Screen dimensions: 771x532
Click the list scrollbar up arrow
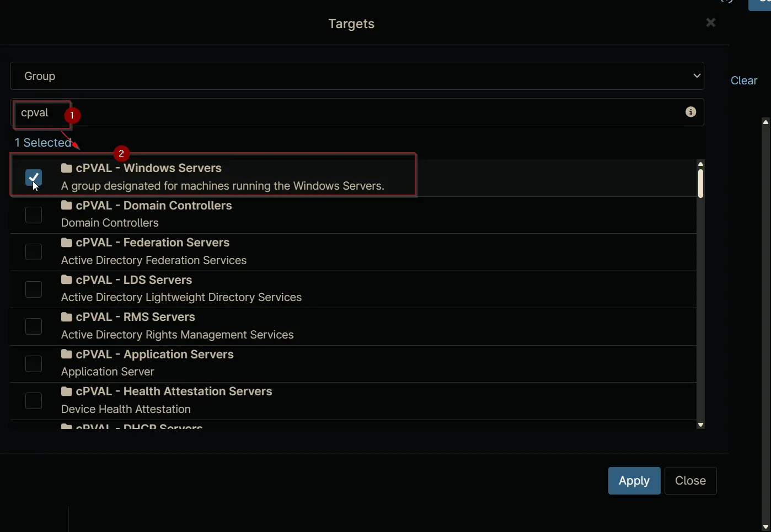(700, 164)
